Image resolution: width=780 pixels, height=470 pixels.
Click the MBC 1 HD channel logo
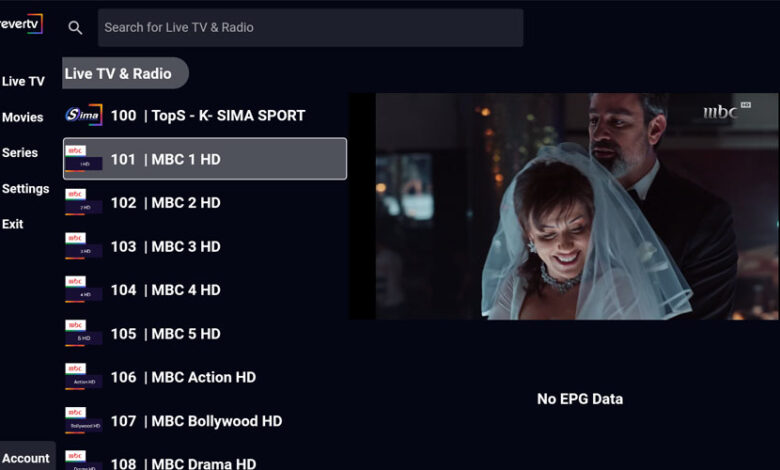tap(83, 159)
